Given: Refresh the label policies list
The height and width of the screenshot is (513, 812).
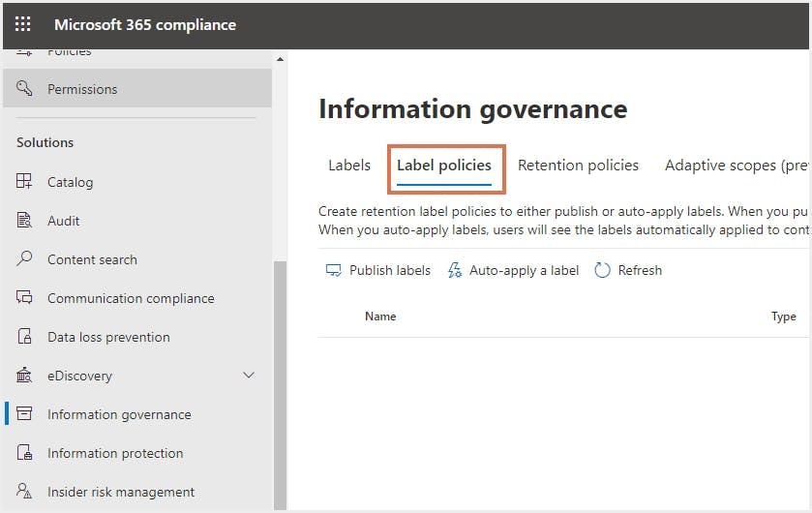Looking at the screenshot, I should tap(628, 271).
